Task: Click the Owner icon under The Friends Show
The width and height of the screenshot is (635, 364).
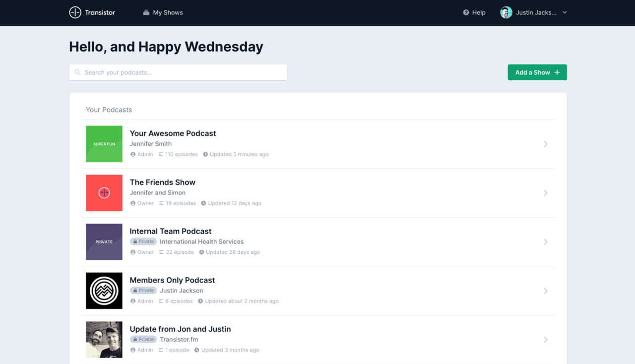Action: [x=133, y=203]
